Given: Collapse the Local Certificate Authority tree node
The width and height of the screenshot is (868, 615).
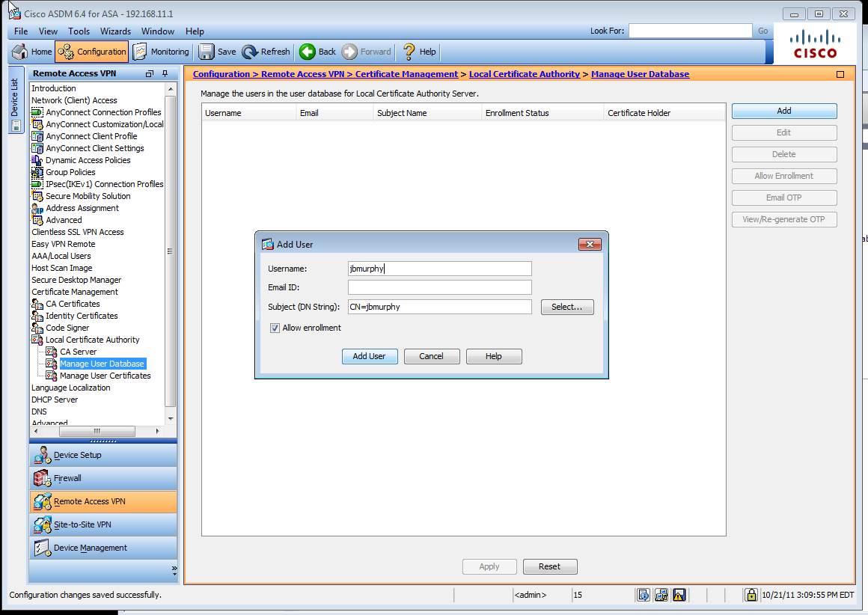Looking at the screenshot, I should [37, 340].
